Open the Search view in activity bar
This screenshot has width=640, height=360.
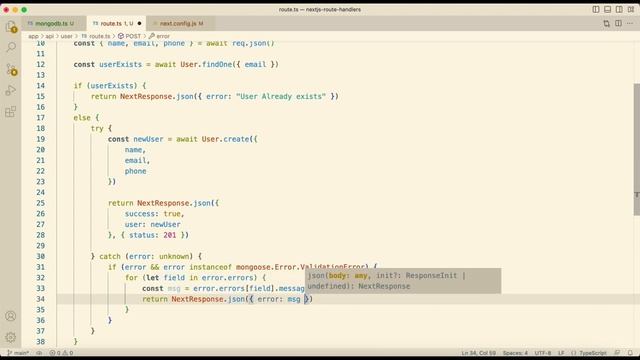point(11,47)
